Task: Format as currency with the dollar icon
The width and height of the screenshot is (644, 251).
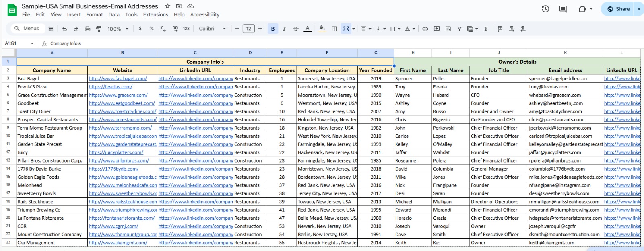Action: (x=140, y=29)
